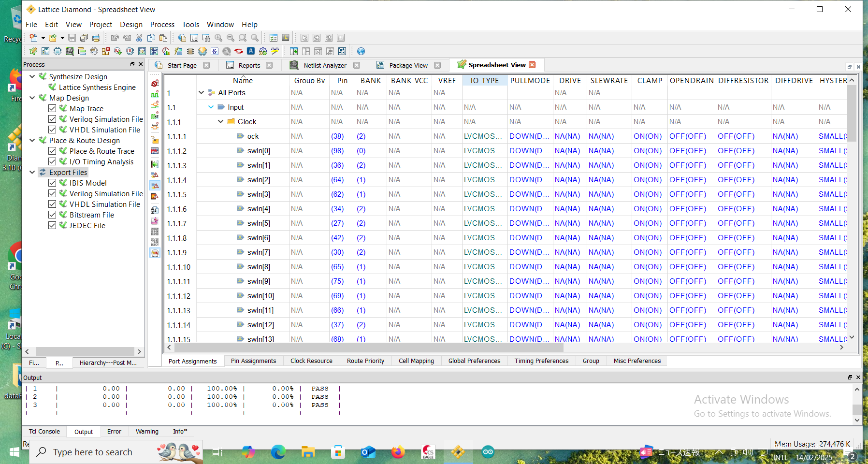Switch to the Tcl Console tab
The width and height of the screenshot is (868, 464).
click(x=44, y=432)
